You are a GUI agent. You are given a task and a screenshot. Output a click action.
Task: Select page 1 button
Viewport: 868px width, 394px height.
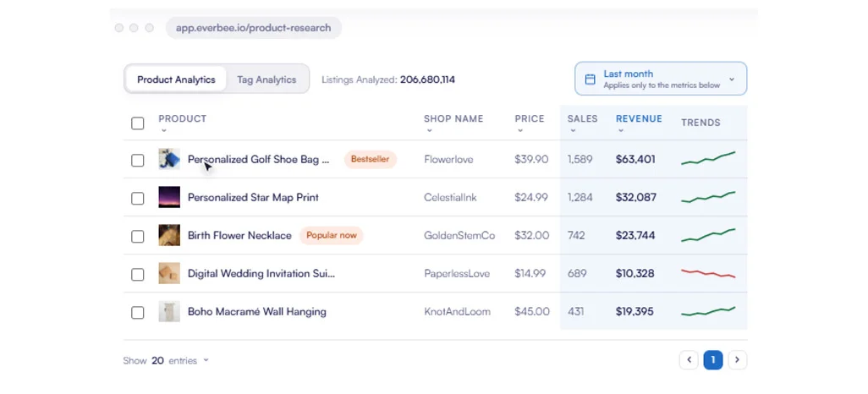click(x=713, y=360)
